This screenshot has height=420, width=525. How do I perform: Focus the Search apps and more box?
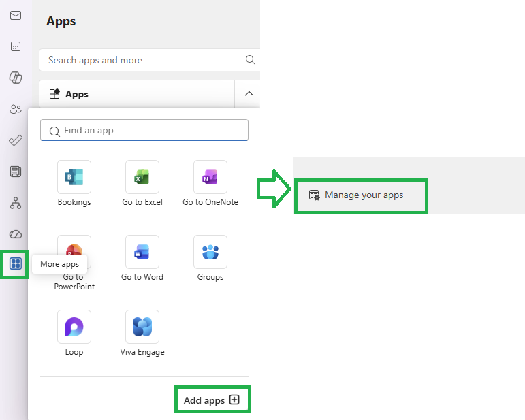click(x=149, y=60)
